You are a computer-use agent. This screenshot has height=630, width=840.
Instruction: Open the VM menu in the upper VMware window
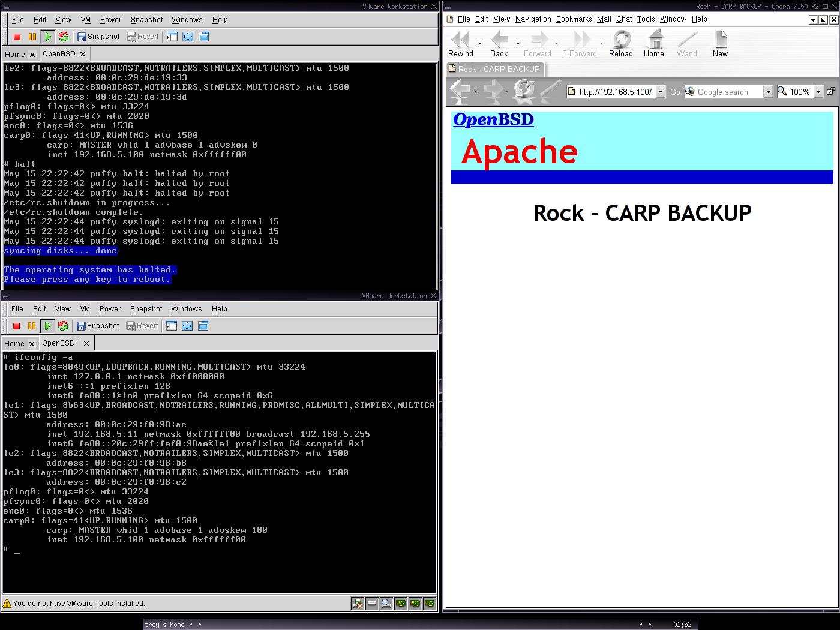coord(85,20)
